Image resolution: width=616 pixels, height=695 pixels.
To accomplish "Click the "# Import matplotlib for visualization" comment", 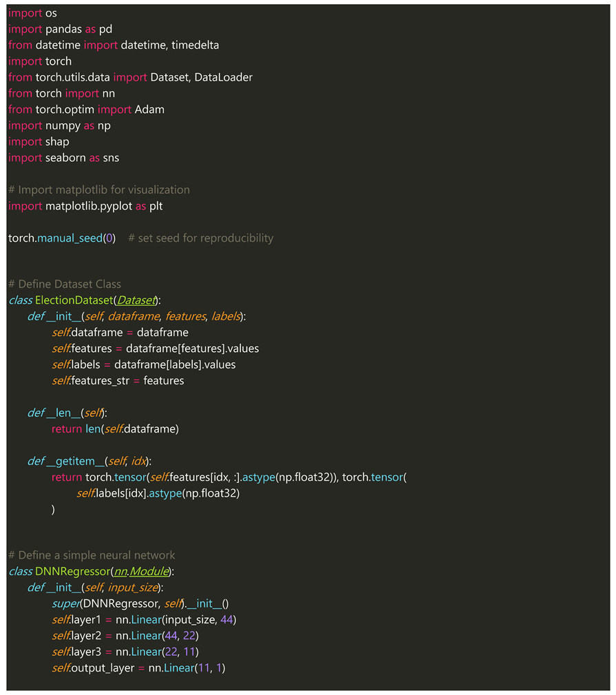I will click(99, 189).
